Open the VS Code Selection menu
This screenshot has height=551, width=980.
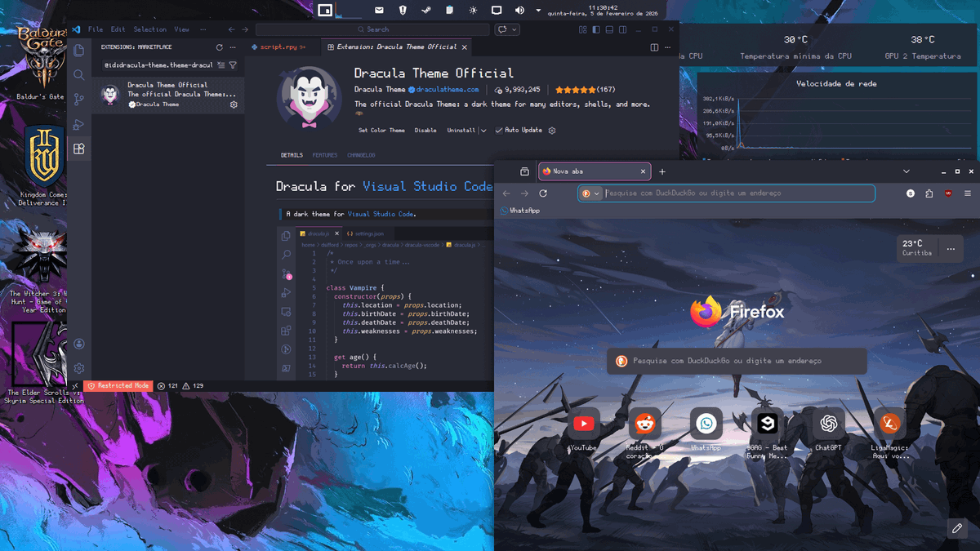coord(149,29)
